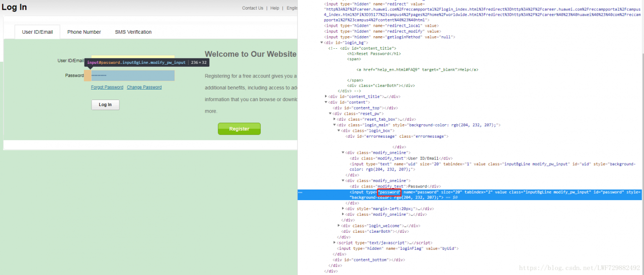
Task: Expand the script type="text/javascript" node
Action: (335, 242)
